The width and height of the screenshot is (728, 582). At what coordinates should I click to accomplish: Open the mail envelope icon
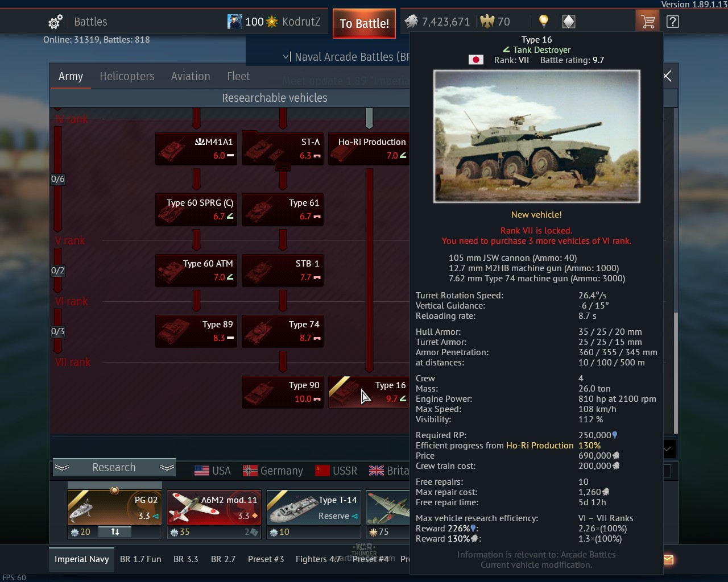[668, 560]
